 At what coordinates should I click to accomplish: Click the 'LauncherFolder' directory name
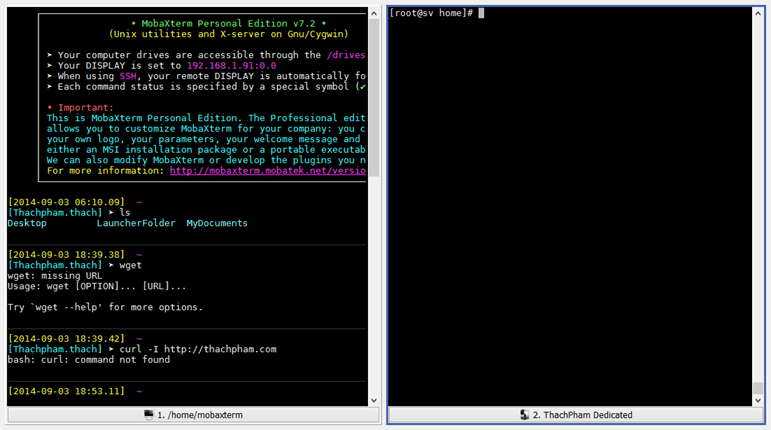(x=136, y=223)
